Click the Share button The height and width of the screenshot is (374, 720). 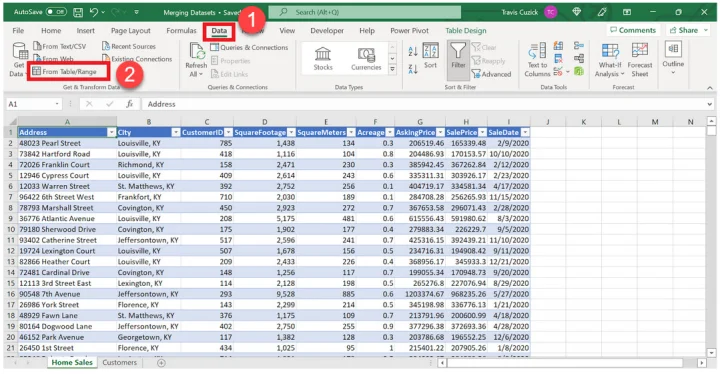[687, 30]
